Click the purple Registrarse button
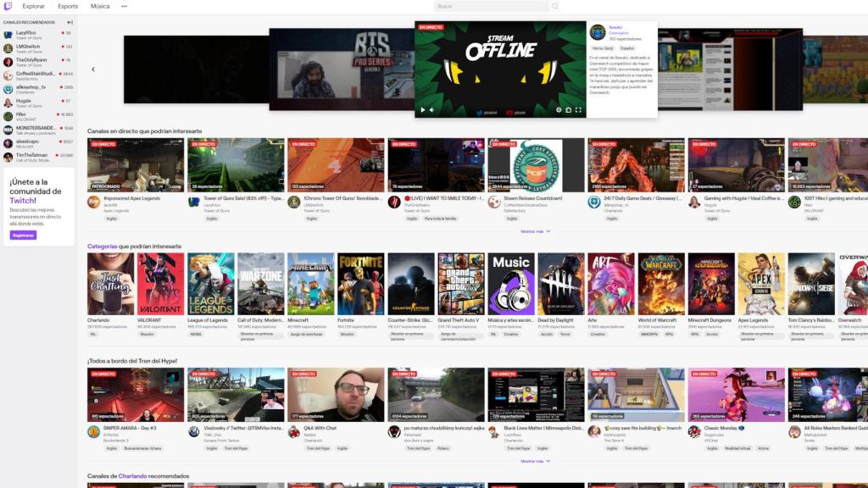Image resolution: width=868 pixels, height=488 pixels. click(x=23, y=236)
